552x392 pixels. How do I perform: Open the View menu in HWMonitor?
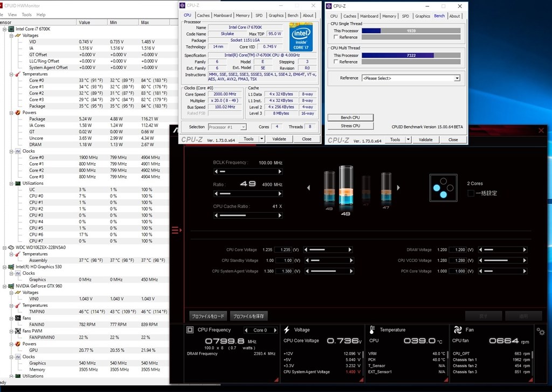click(x=12, y=15)
